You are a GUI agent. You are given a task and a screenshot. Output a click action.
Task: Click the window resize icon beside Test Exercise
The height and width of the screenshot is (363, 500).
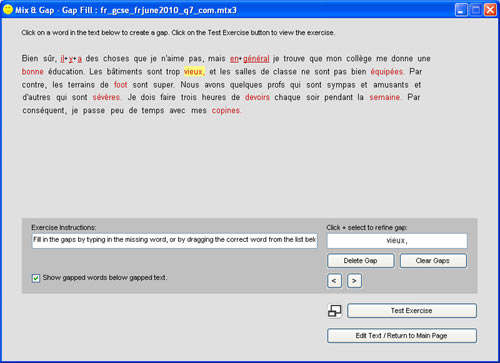pos(335,311)
